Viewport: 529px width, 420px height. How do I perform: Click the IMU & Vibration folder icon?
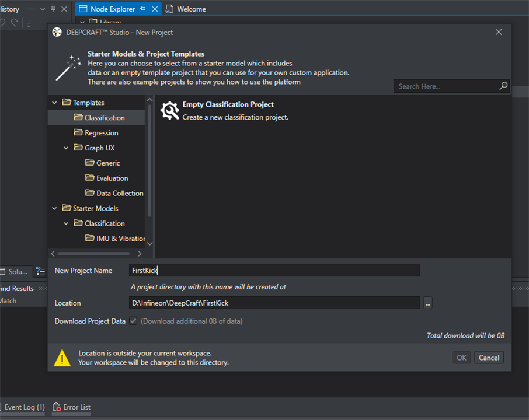(90, 238)
